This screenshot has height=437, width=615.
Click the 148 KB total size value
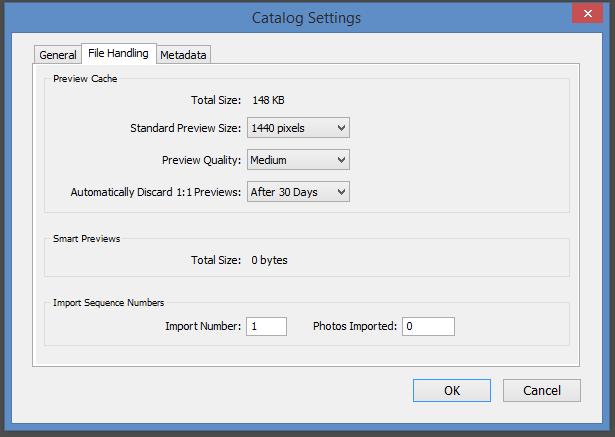tap(268, 100)
